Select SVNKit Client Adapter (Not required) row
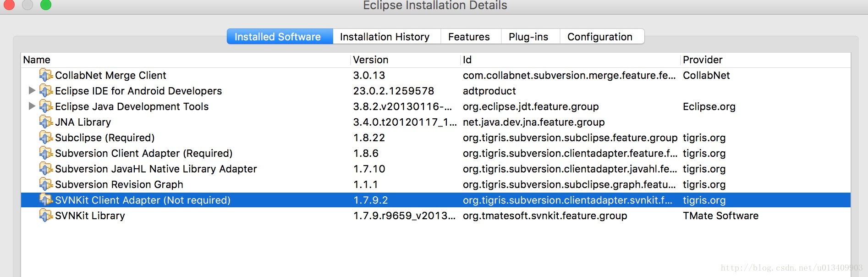The height and width of the screenshot is (277, 868). pos(436,200)
